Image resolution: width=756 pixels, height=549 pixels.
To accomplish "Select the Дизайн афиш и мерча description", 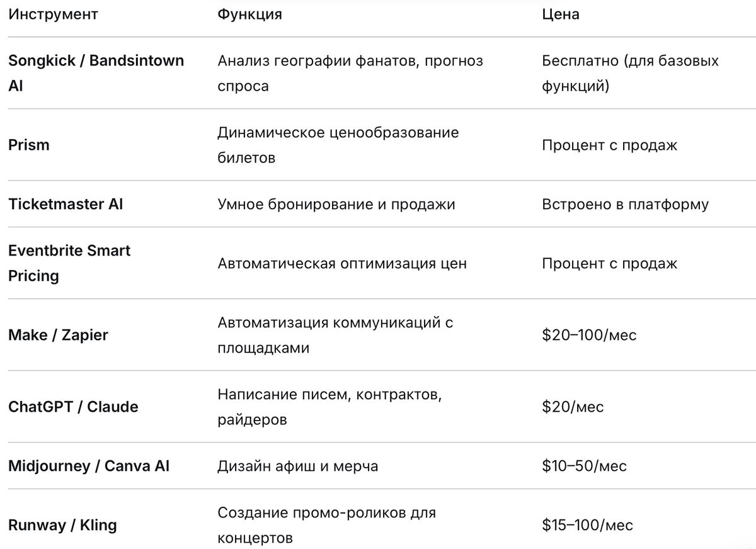I will (x=298, y=466).
